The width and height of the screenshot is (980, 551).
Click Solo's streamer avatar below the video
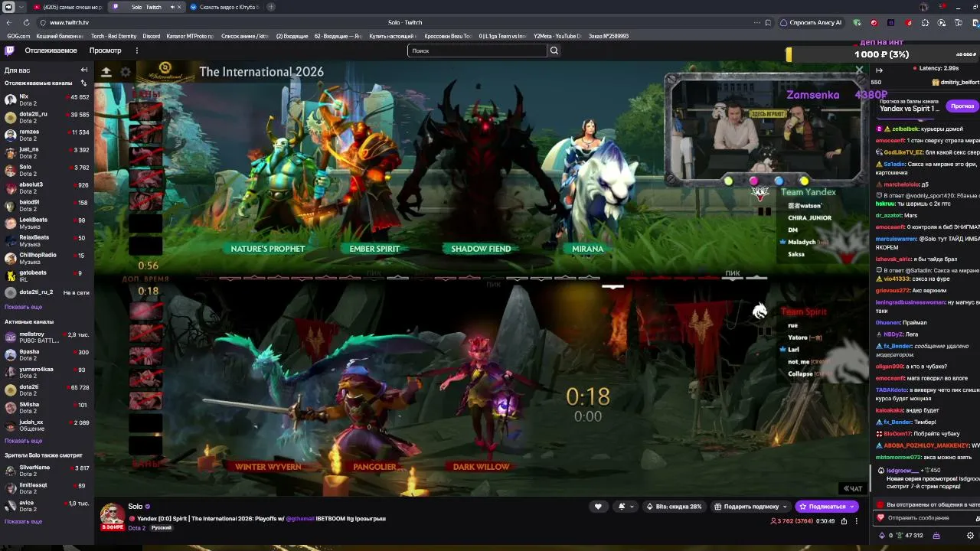pos(113,515)
